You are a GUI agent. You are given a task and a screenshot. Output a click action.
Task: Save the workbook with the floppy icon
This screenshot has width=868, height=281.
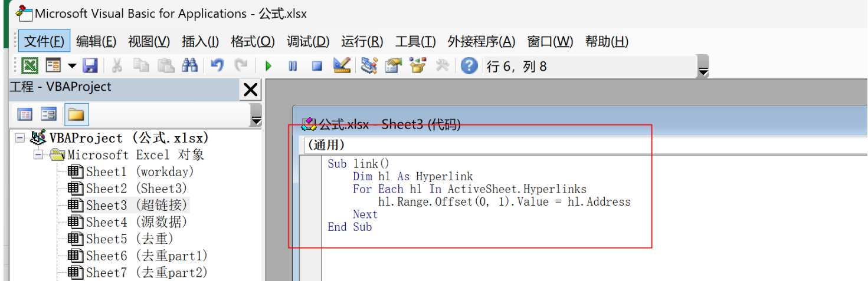(x=90, y=65)
